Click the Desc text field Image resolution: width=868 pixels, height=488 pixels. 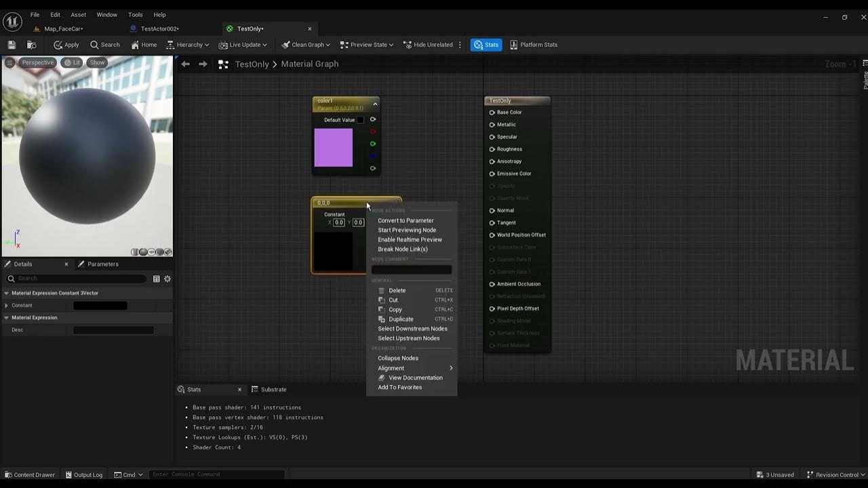113,330
